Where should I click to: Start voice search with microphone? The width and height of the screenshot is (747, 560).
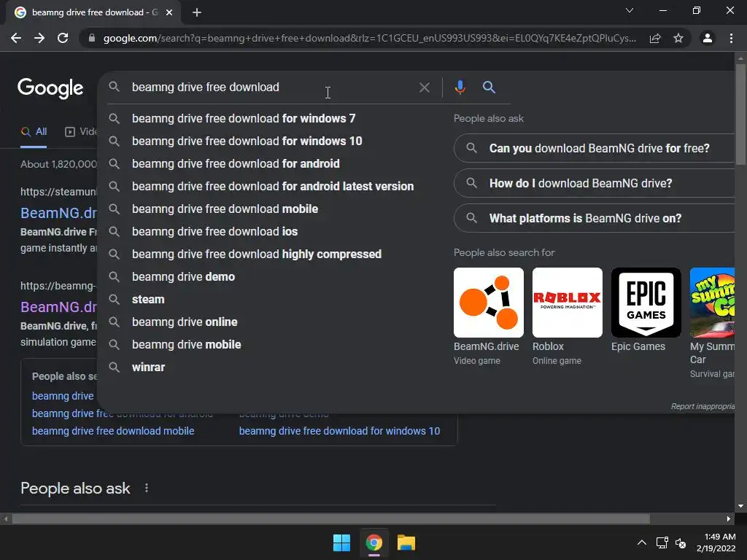point(460,87)
